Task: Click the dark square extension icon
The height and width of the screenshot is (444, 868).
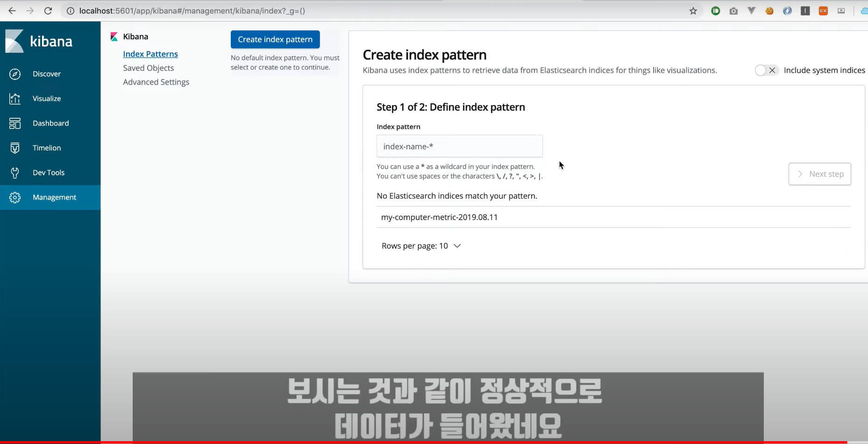Action: (805, 11)
